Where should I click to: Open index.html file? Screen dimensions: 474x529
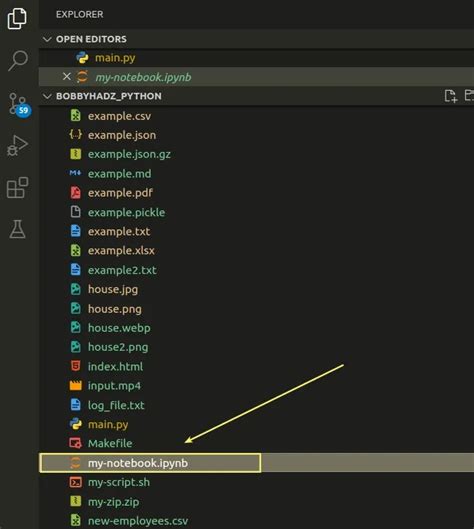[x=256, y=366]
